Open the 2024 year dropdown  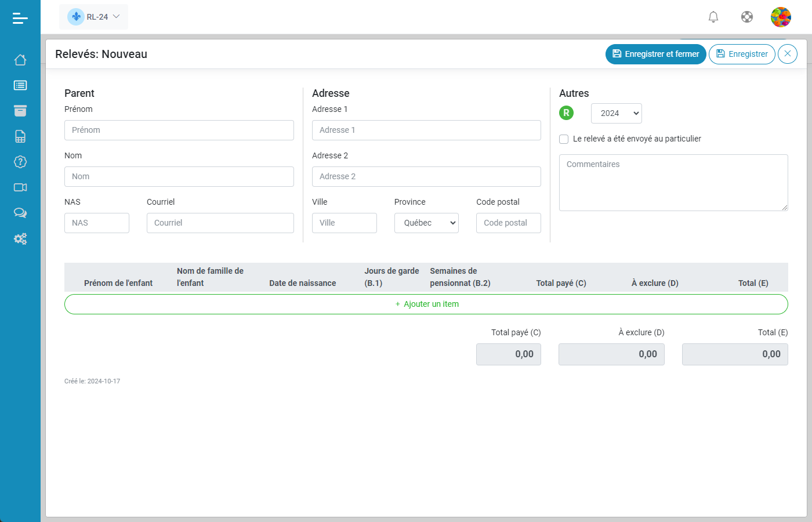[616, 114]
